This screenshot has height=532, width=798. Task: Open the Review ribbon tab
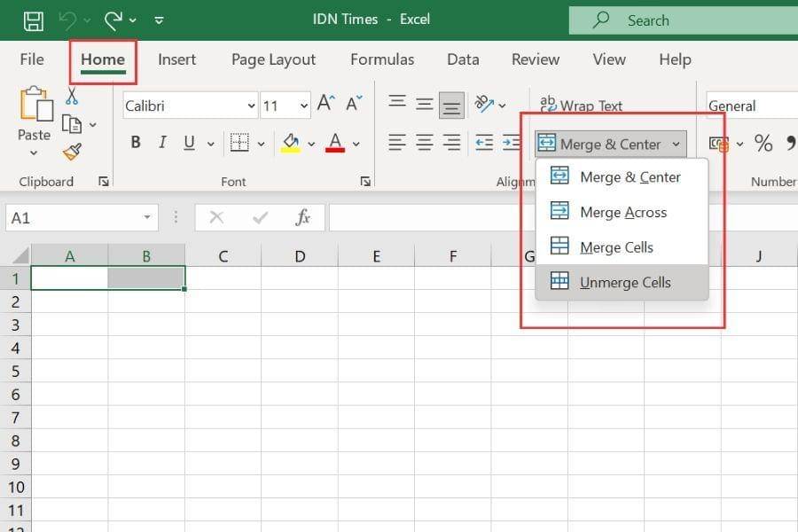click(535, 59)
